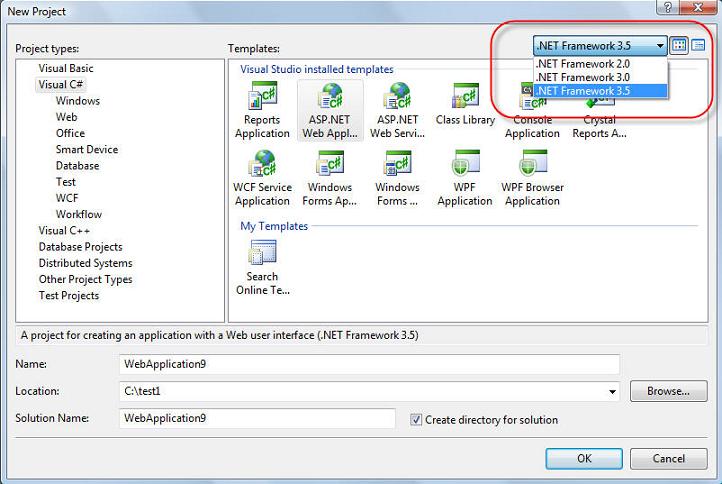This screenshot has width=722, height=484.
Task: Choose the Crystal Reports Application template
Action: pyautogui.click(x=599, y=111)
